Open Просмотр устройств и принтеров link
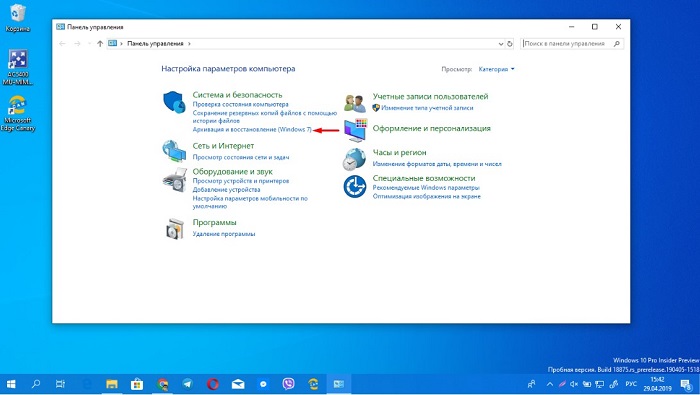700x395 pixels. (241, 181)
